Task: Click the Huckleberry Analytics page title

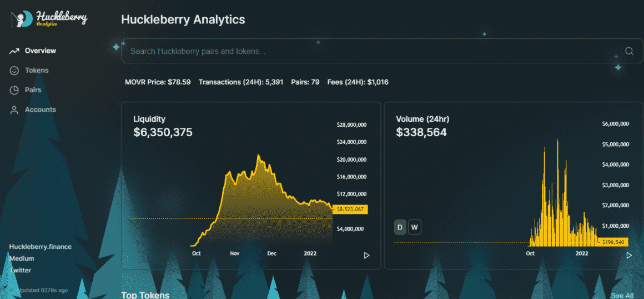Action: pyautogui.click(x=183, y=19)
